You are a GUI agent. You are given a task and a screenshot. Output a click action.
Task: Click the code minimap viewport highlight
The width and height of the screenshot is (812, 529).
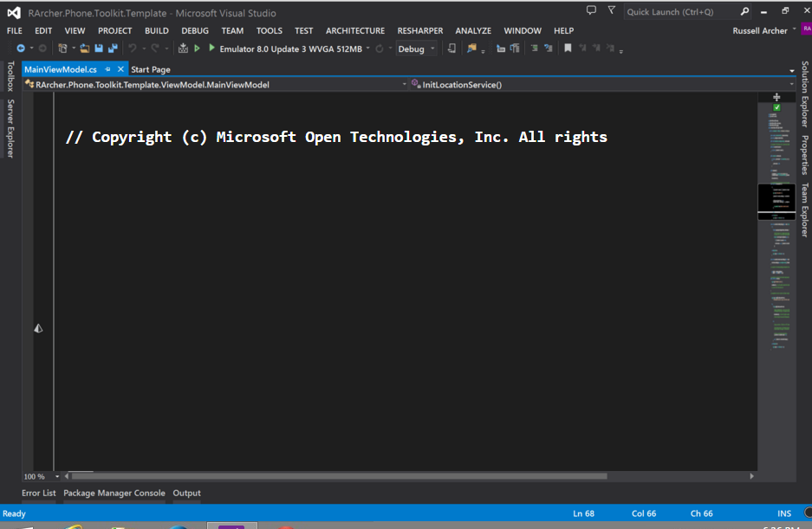click(x=776, y=202)
